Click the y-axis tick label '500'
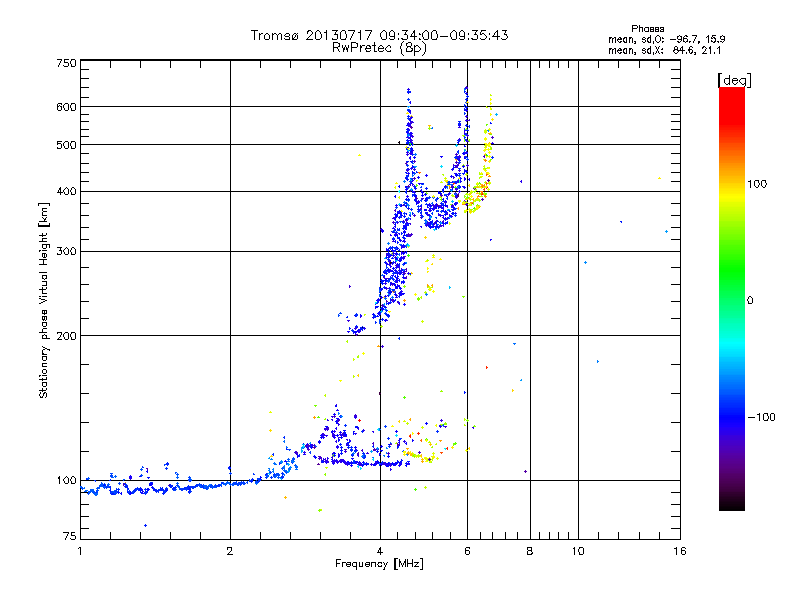Image resolution: width=800 pixels, height=600 pixels. [66, 145]
